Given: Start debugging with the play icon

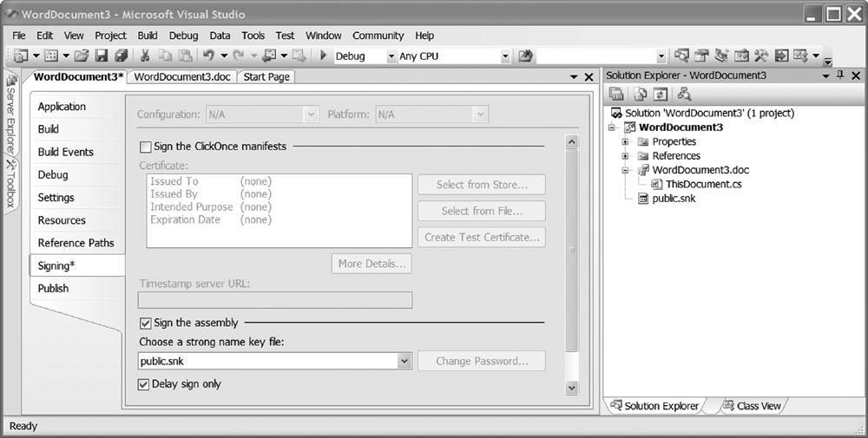Looking at the screenshot, I should (324, 56).
